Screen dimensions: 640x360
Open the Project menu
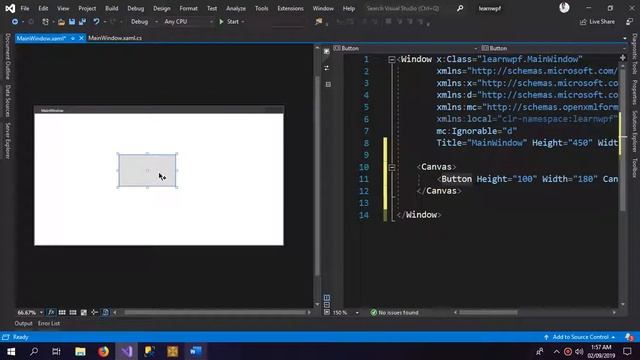click(x=87, y=8)
